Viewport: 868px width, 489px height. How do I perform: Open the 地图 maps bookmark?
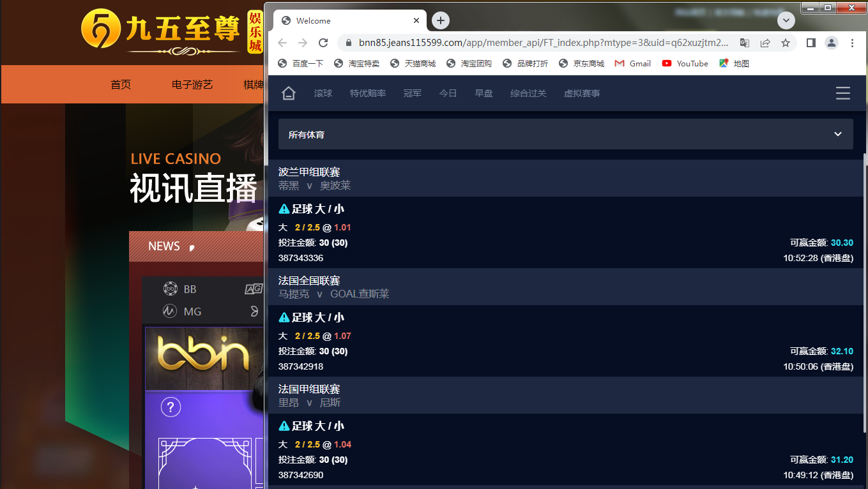pos(734,63)
